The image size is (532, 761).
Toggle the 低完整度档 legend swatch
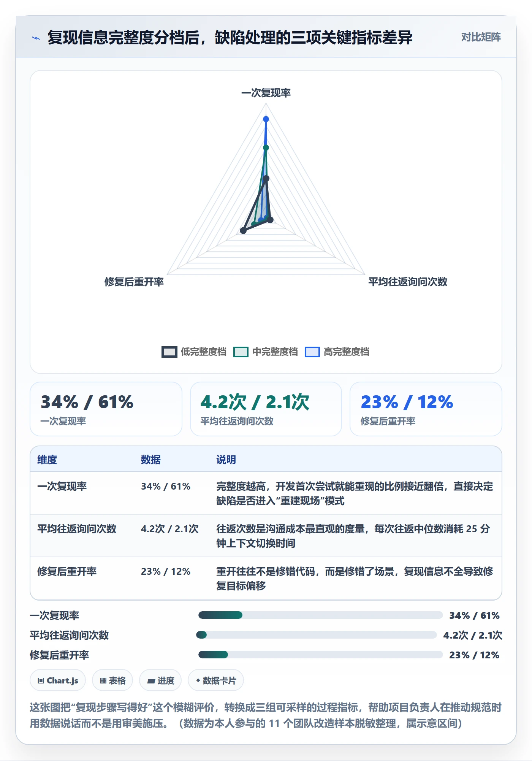point(169,352)
